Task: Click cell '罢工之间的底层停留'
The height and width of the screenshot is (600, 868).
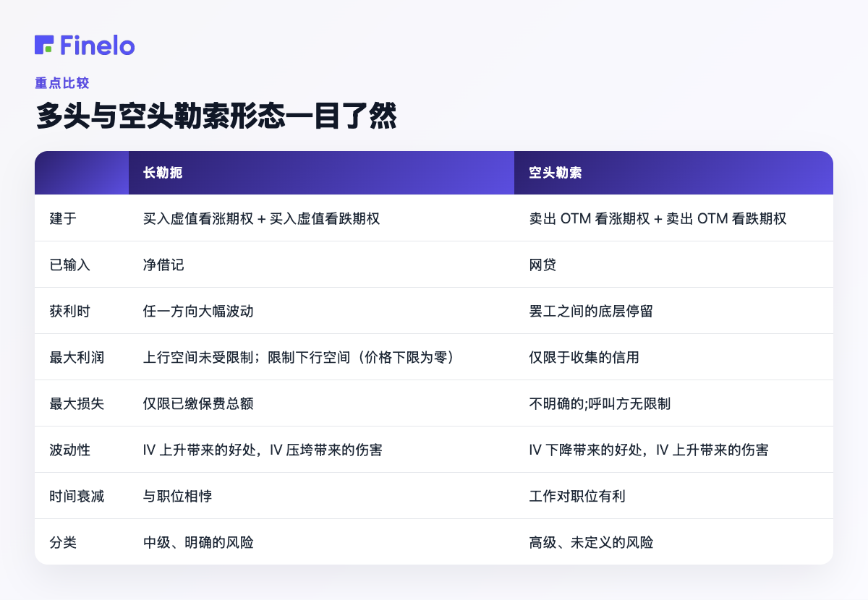Action: click(x=591, y=311)
